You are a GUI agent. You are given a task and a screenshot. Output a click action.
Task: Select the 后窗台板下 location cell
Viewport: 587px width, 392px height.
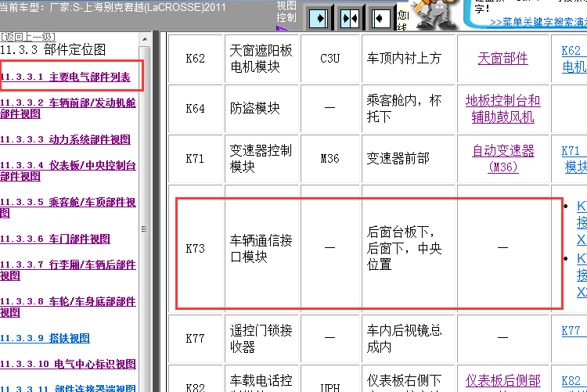point(408,248)
